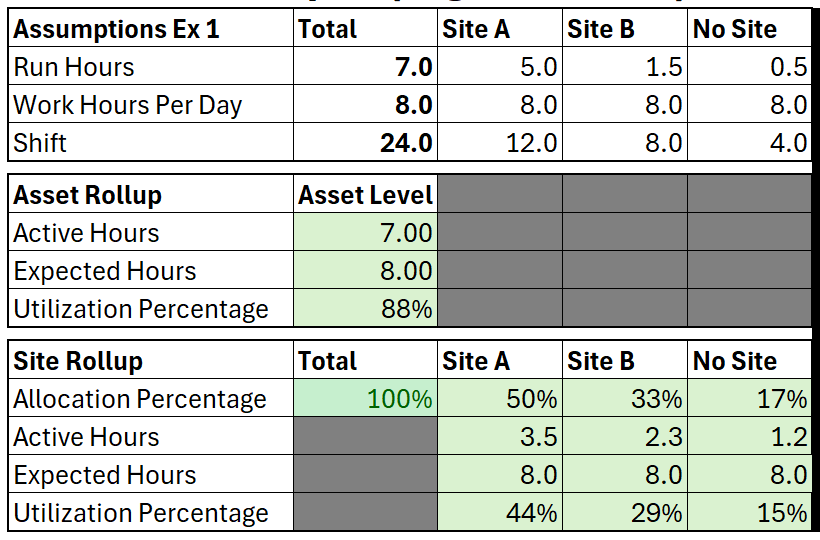Click Site A allocation 50% cell
This screenshot has width=820, height=540.
pyautogui.click(x=499, y=398)
